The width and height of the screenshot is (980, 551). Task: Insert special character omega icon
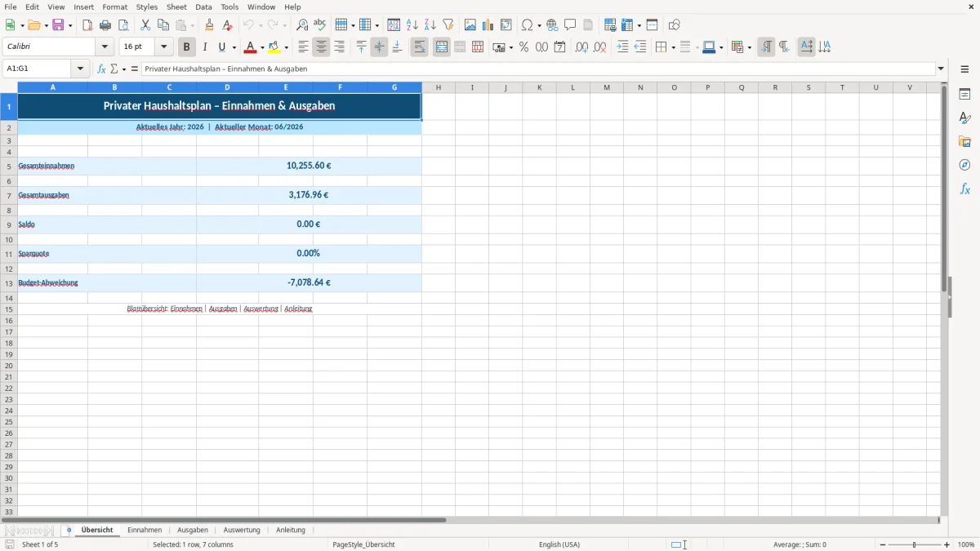528,25
